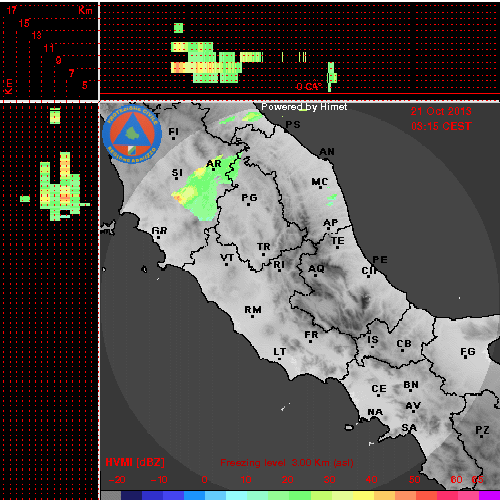Click the 11 altitude label
The image size is (500, 500).
point(49,48)
